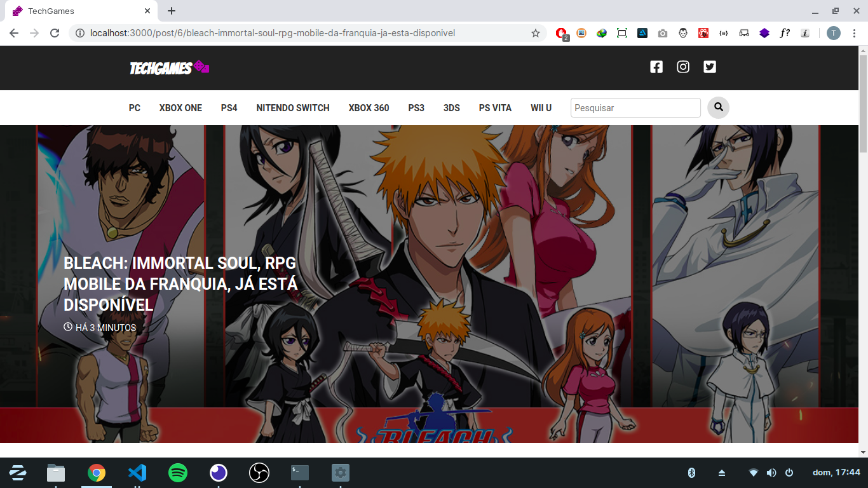Open the PS4 category
This screenshot has height=488, width=868.
pos(229,108)
